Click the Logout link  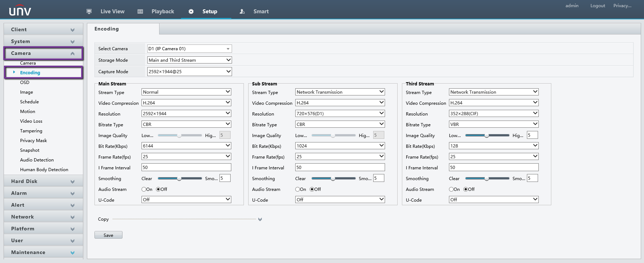[x=598, y=6]
